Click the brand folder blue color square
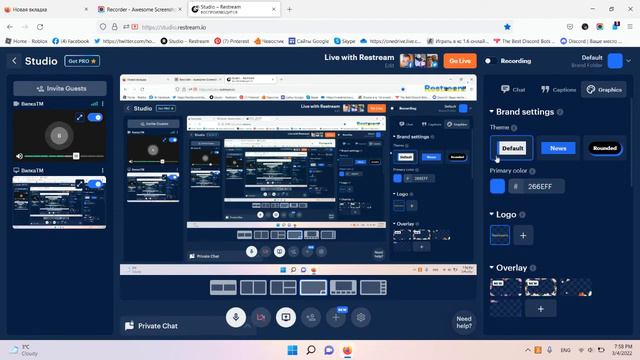640x360 pixels. [615, 61]
